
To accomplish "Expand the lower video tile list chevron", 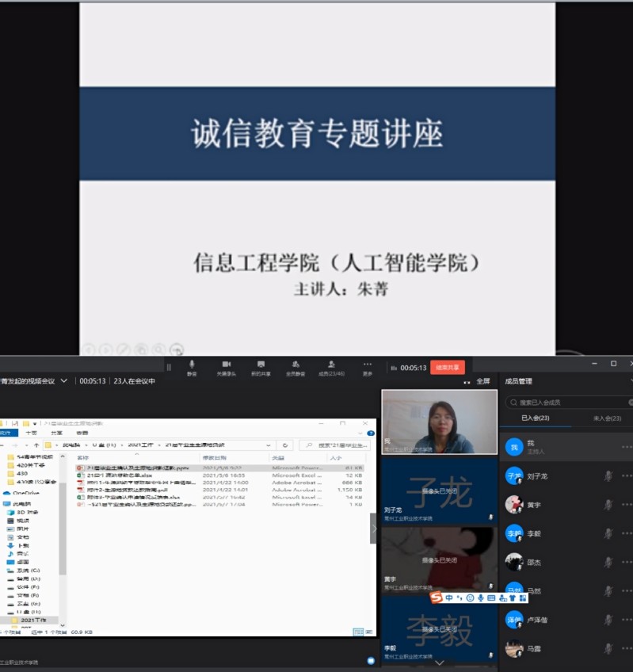I will [x=440, y=662].
